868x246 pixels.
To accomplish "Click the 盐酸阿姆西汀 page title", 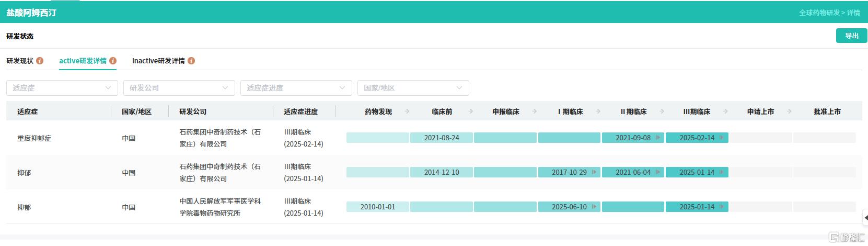I will pyautogui.click(x=31, y=13).
